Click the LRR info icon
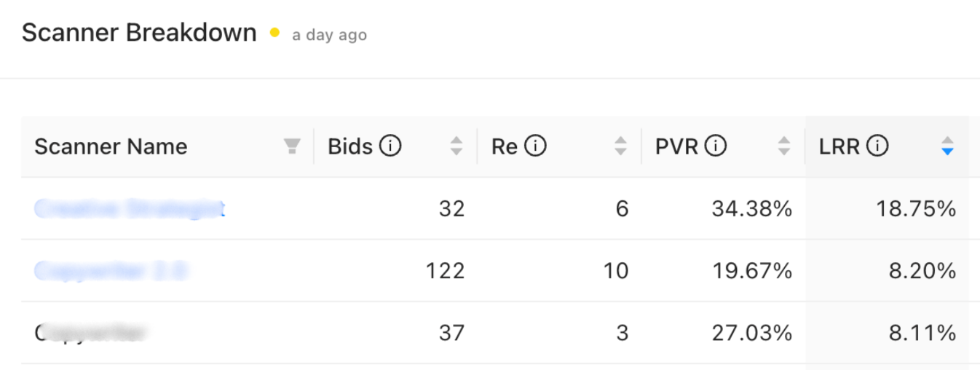 pos(877,146)
